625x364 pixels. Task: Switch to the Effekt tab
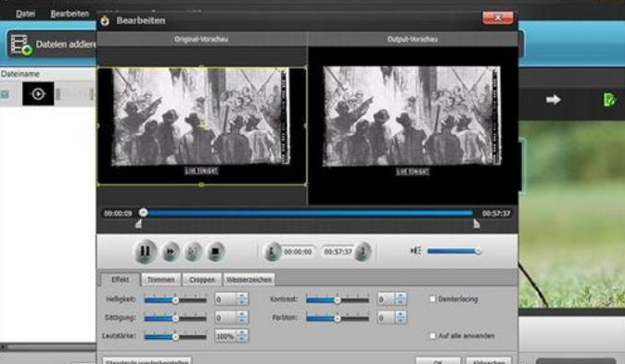[x=120, y=280]
